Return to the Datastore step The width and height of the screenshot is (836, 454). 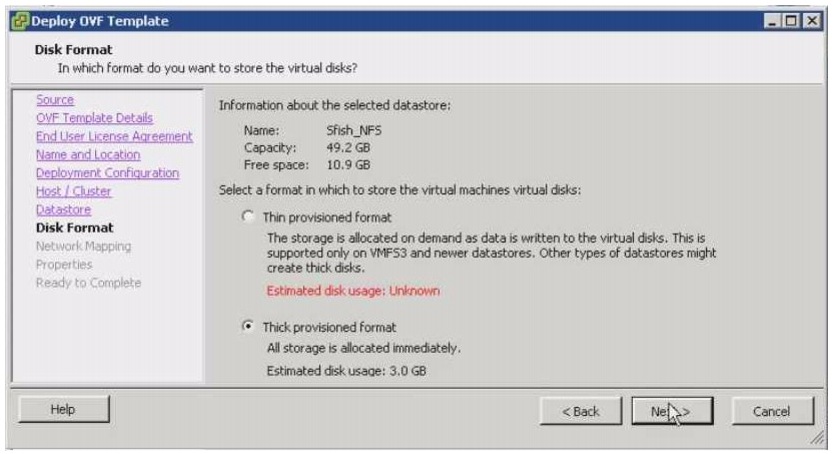tap(63, 210)
